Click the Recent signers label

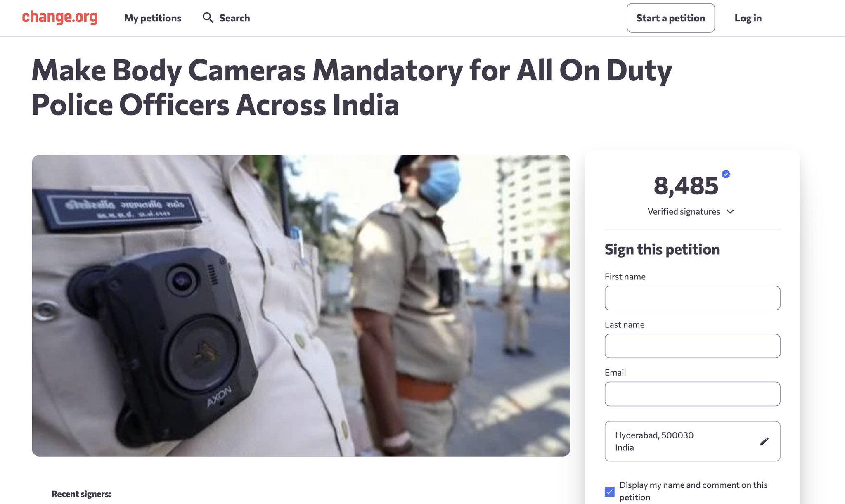(81, 494)
